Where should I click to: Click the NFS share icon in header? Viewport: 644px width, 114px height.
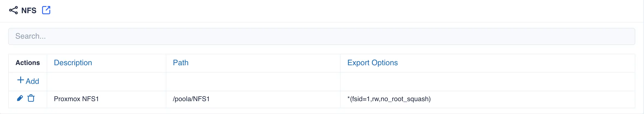pyautogui.click(x=13, y=10)
